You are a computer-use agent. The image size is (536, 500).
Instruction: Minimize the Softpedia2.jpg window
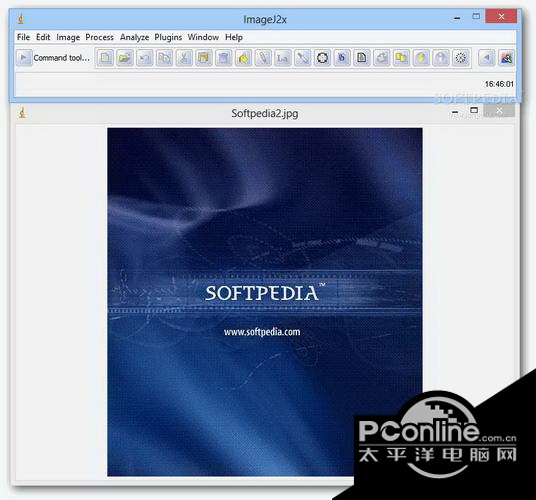click(x=455, y=111)
